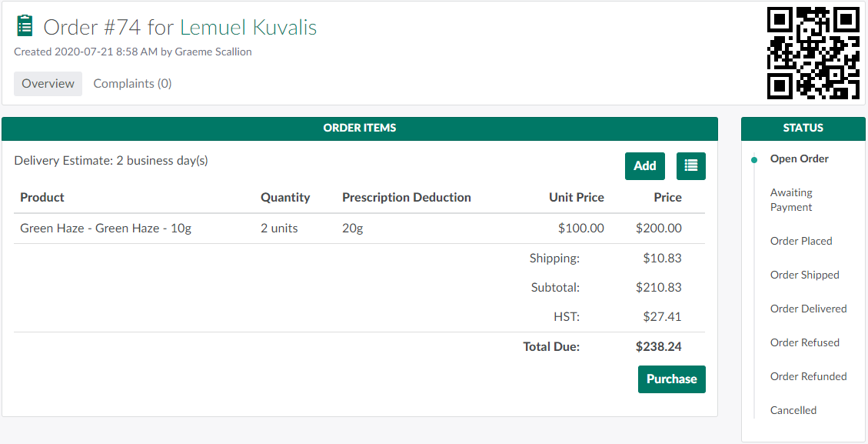Viewport: 868px width, 444px height.
Task: Select the Order Refunded status
Action: [x=808, y=376]
